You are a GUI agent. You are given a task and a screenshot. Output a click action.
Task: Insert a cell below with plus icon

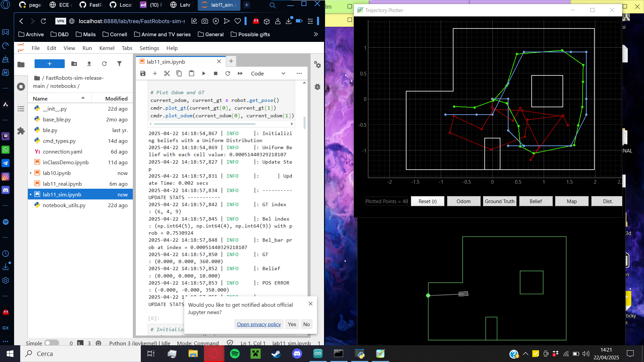pyautogui.click(x=155, y=73)
